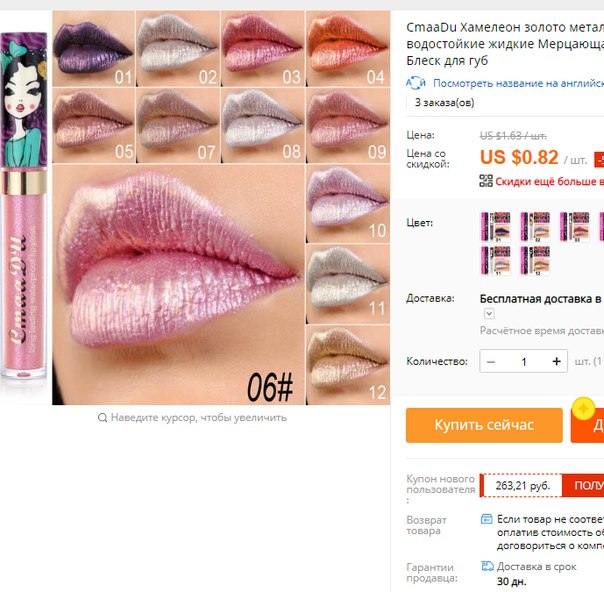Screen dimensions: 604x592
Task: Pick color option 12 gold
Action: tap(535, 261)
